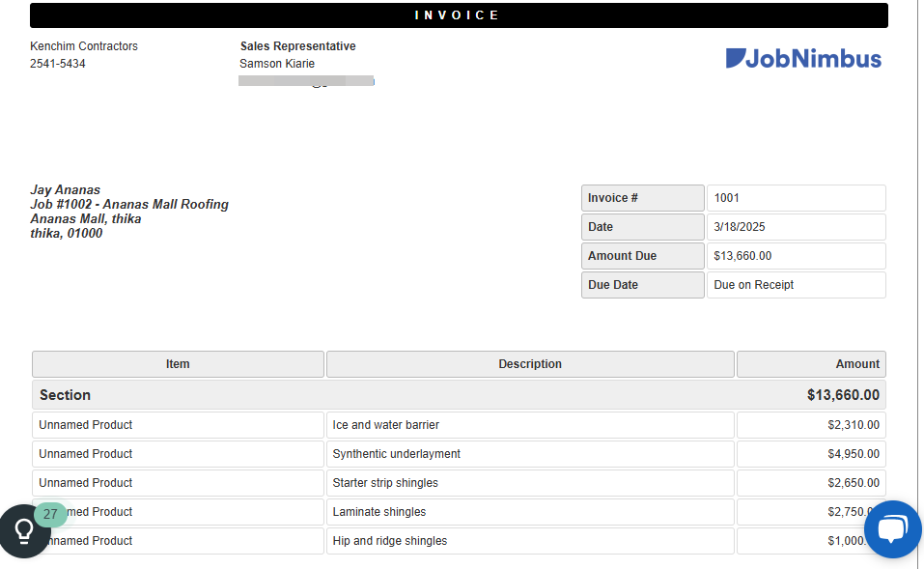Click Job #1002 - Ananas Mall Roofing
Image resolution: width=924 pixels, height=569 pixels.
(x=129, y=204)
